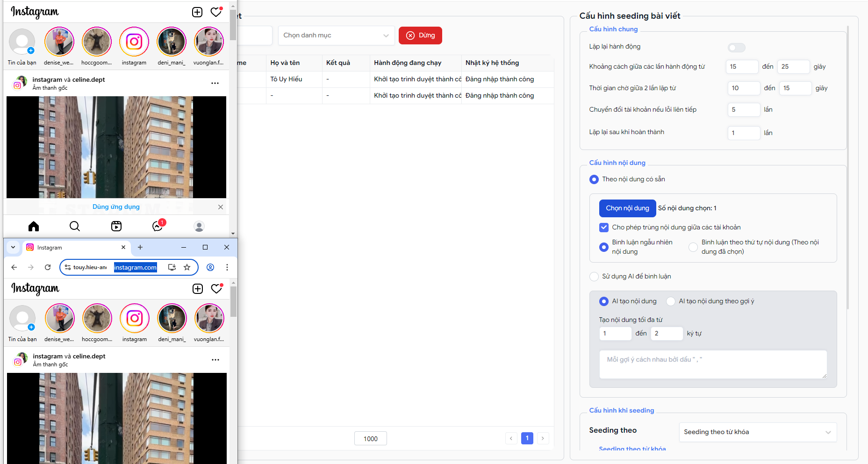Screen dimensions: 868x464
Task: Reload the Instagram page in Chrome
Action: 48,267
